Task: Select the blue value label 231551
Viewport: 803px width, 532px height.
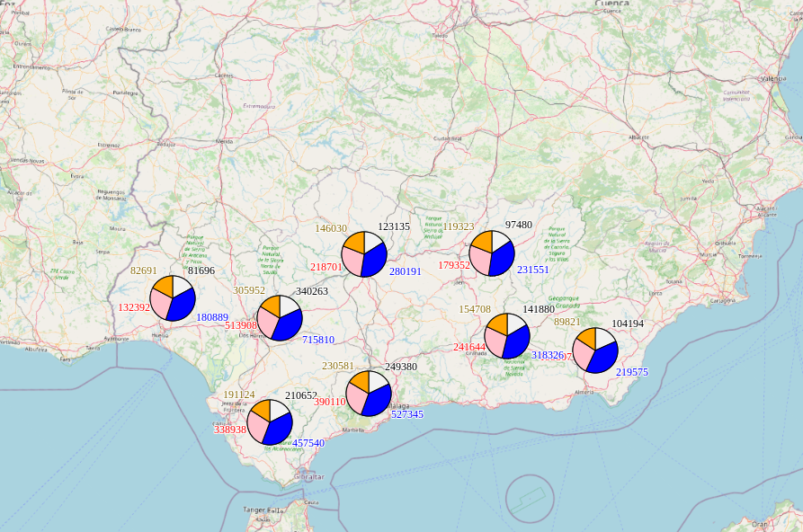Action: (x=533, y=270)
